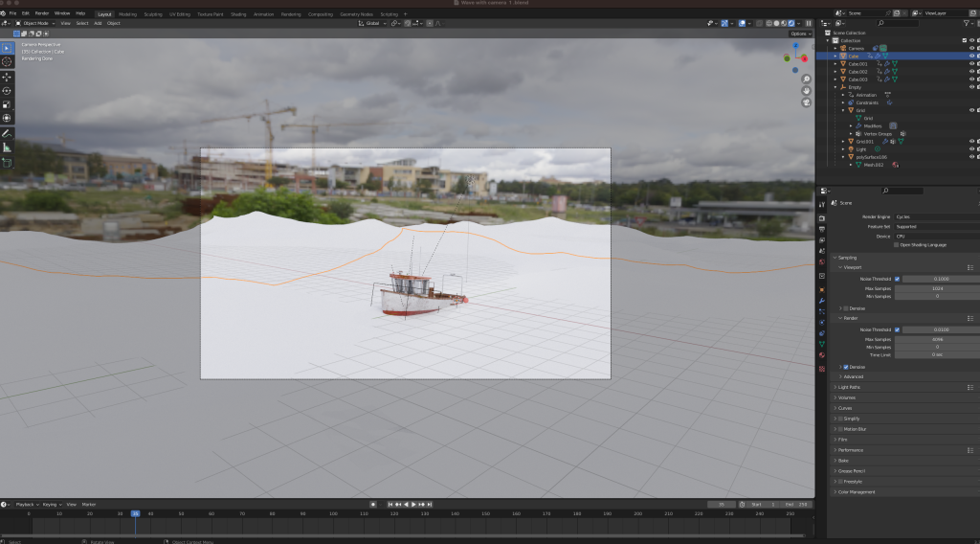Open the Modifiers wrench properties tab

[821, 302]
